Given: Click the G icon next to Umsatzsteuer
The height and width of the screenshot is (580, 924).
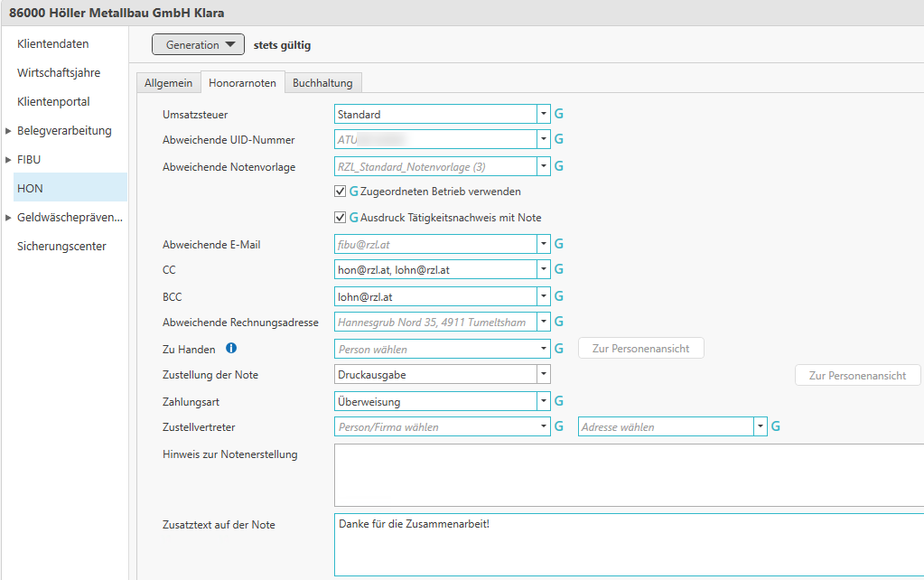Looking at the screenshot, I should pos(558,115).
